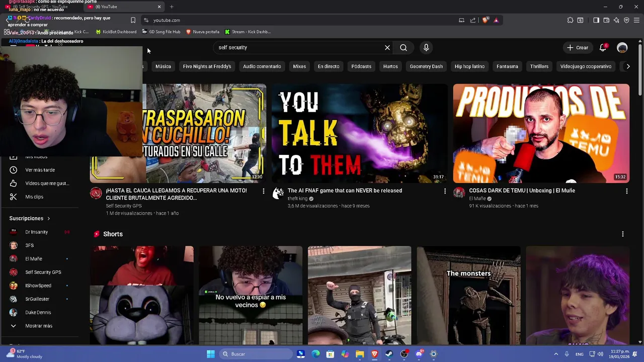The width and height of the screenshot is (644, 362).
Task: Open a new browser tab with plus
Action: click(x=172, y=7)
